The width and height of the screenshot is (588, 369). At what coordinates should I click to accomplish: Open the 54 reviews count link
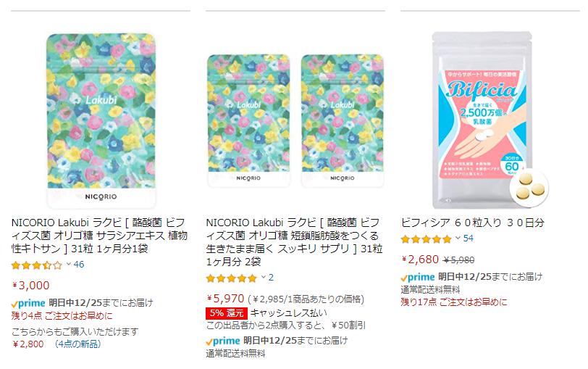[469, 239]
